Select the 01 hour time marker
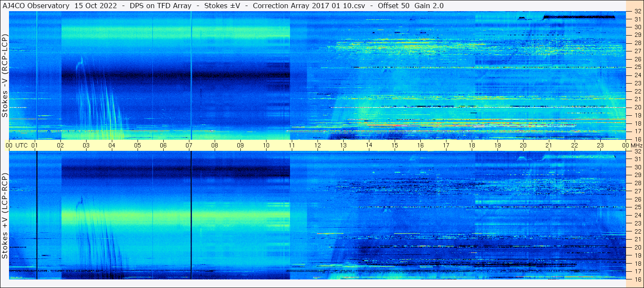 tap(35, 145)
